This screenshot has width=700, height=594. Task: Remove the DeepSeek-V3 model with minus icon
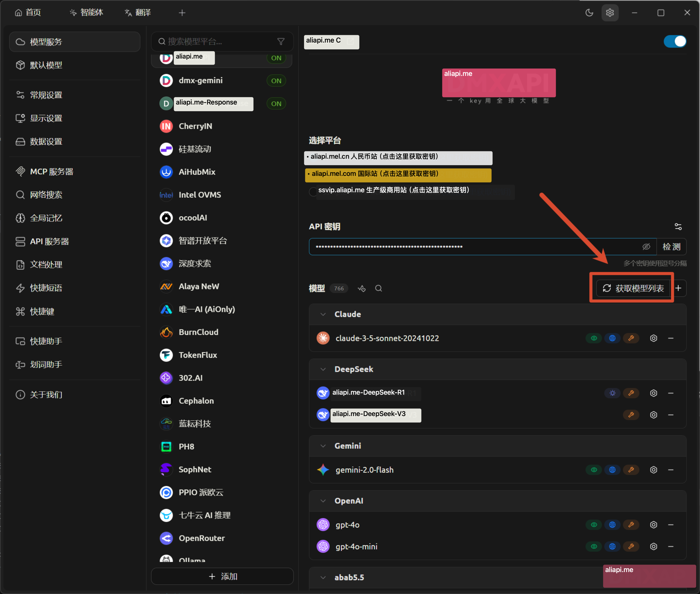click(671, 415)
